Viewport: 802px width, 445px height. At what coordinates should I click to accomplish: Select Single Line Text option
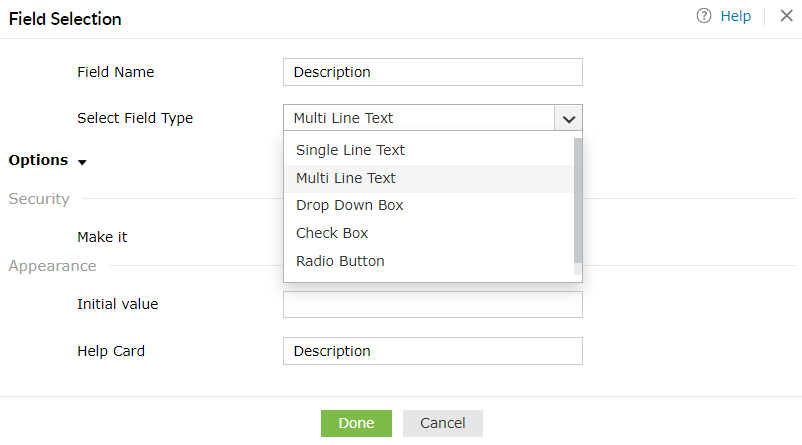point(350,150)
